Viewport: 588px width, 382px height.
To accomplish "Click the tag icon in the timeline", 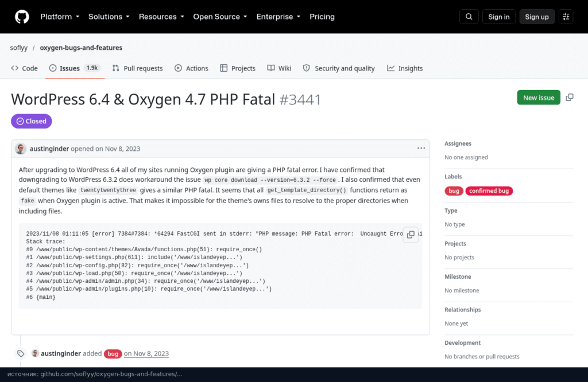I will 21,353.
